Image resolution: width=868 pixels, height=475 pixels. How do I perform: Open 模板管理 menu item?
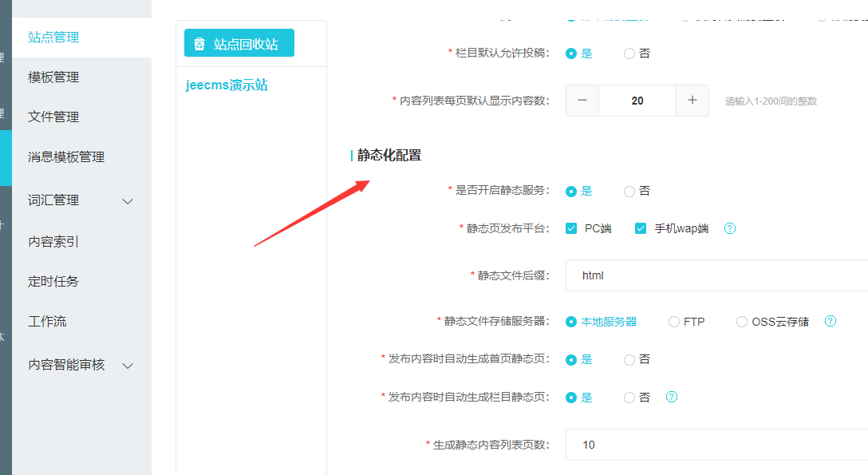pyautogui.click(x=53, y=77)
